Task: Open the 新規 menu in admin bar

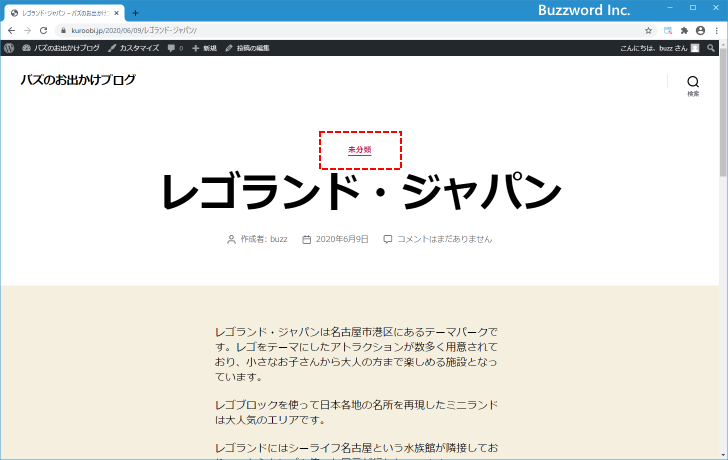Action: (204, 48)
